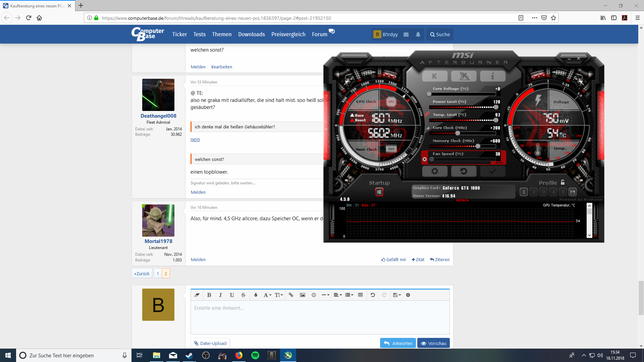644x362 pixels.
Task: Go to thread page 1
Action: point(158,274)
